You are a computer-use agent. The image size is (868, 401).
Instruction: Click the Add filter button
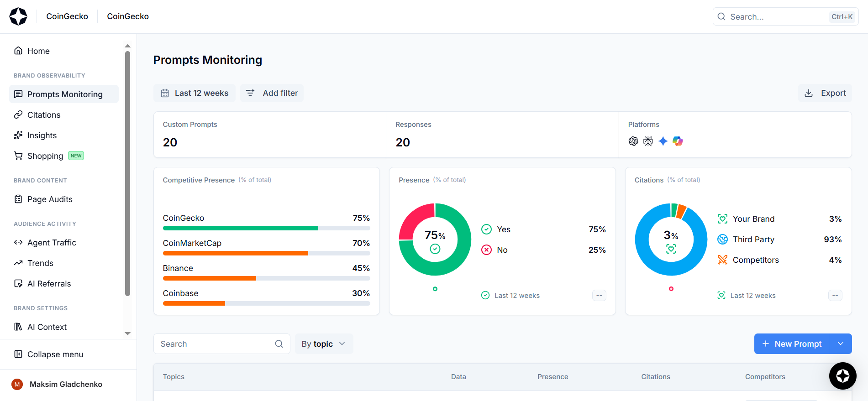[272, 93]
